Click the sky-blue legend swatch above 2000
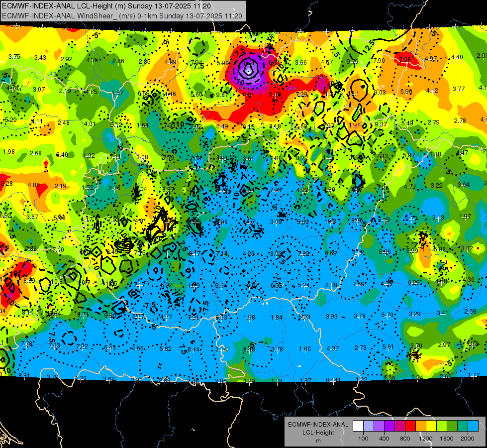Image resolution: width=487 pixels, height=448 pixels. tap(473, 426)
